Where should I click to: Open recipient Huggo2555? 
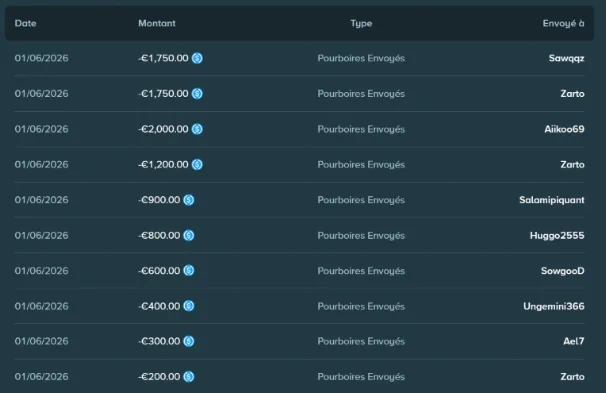pos(557,235)
